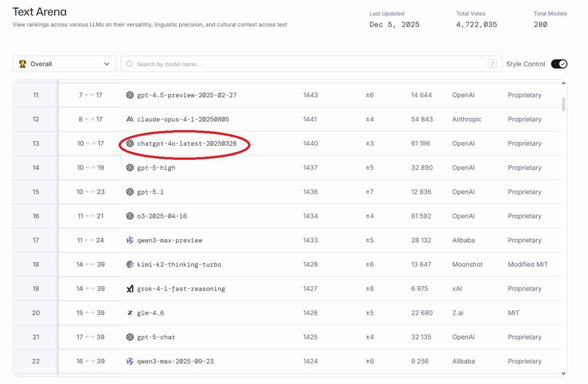Click the OpenAI logo beside gpt-5-high
Image resolution: width=588 pixels, height=384 pixels.
pos(130,168)
